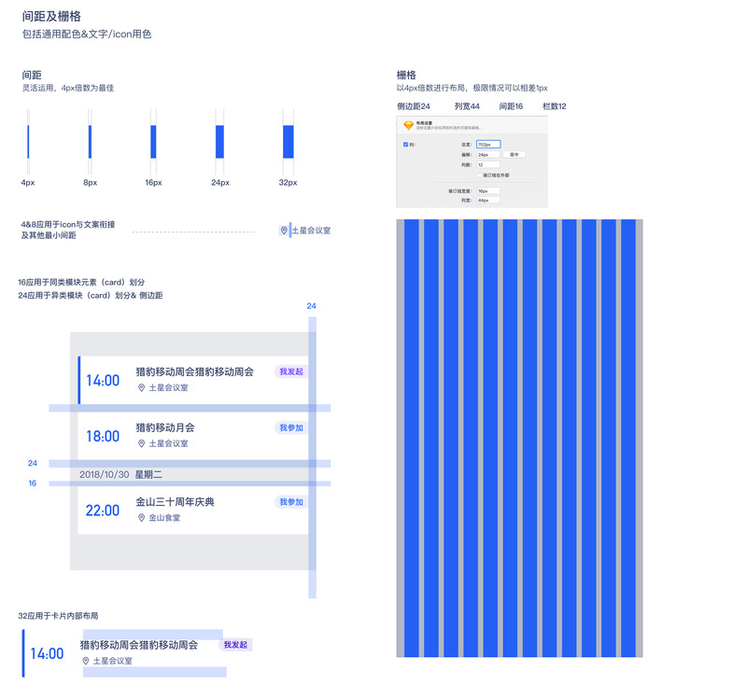747x700 pixels.
Task: Toggle the 列 columns checkbox
Action: pyautogui.click(x=406, y=145)
